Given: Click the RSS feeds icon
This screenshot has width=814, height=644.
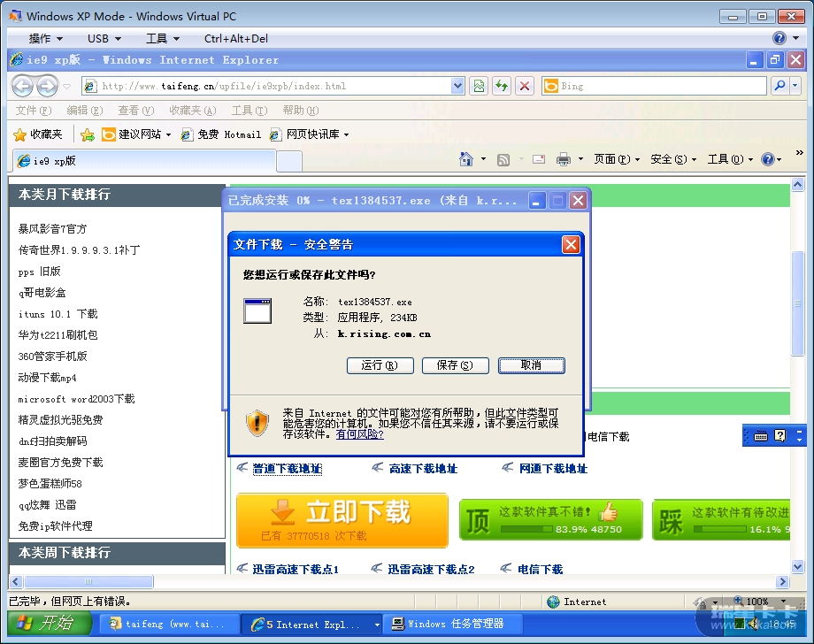Looking at the screenshot, I should [503, 160].
